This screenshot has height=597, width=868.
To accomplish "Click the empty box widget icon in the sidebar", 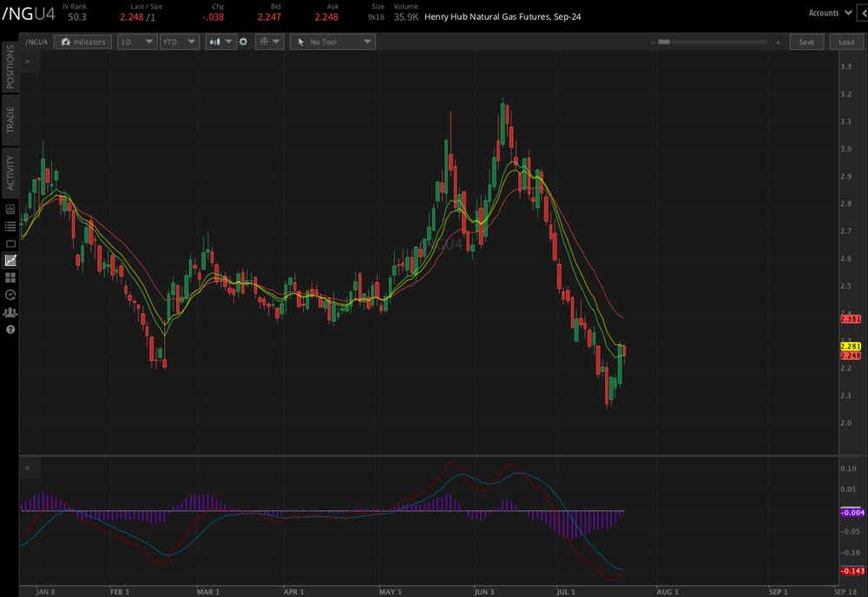I will (x=11, y=244).
